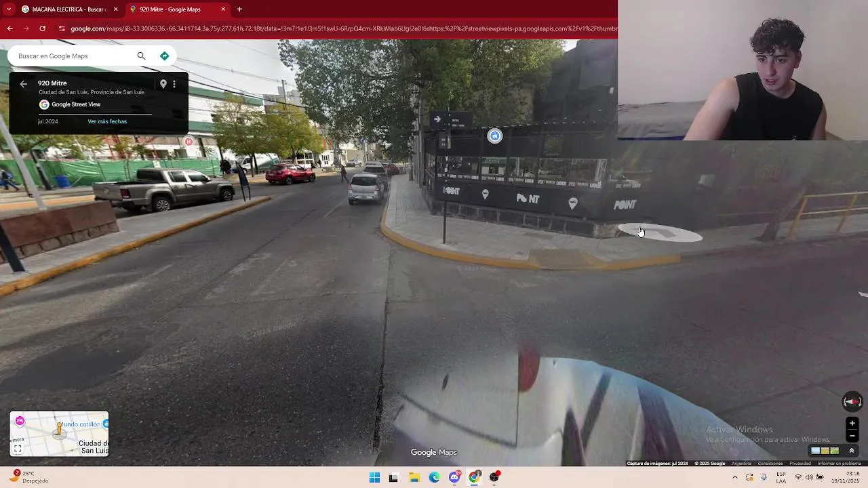Viewport: 868px width, 488px height.
Task: Click the Street View compass control
Action: coord(852,402)
